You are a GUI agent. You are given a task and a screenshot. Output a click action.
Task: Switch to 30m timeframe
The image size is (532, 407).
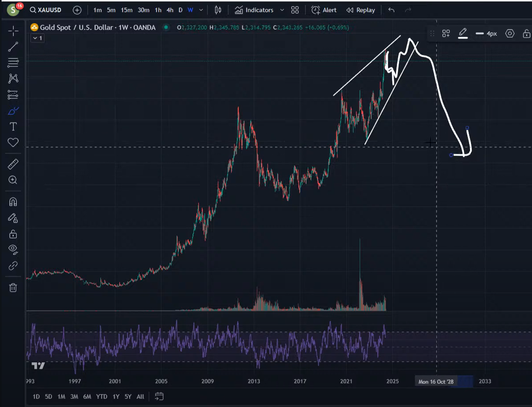144,10
